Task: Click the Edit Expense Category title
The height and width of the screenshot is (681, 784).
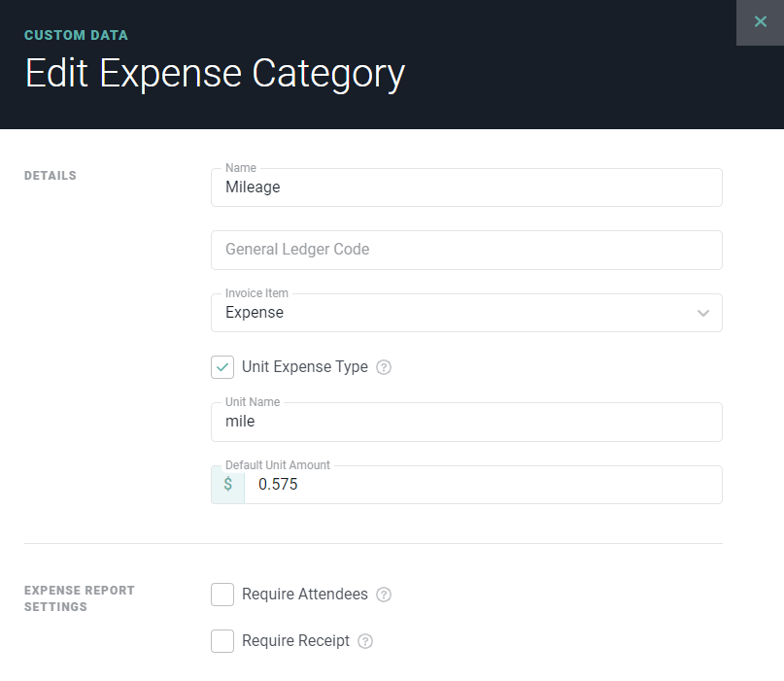Action: pyautogui.click(x=215, y=75)
